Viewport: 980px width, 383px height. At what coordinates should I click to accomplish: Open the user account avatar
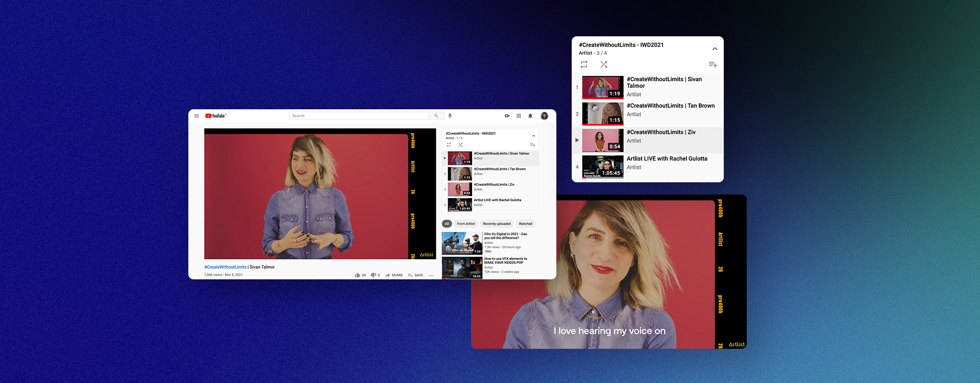click(x=544, y=116)
